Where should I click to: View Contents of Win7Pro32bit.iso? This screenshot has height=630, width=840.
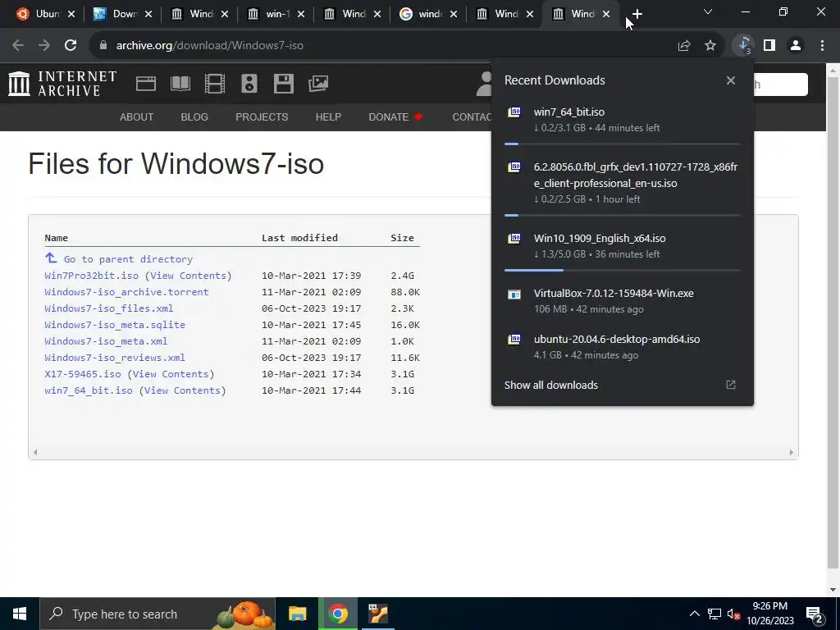(x=188, y=276)
